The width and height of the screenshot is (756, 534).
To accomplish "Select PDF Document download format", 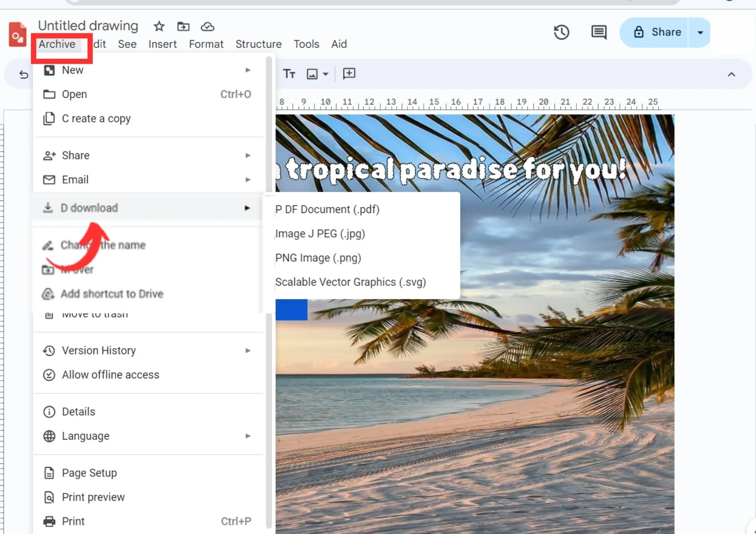I will [327, 209].
